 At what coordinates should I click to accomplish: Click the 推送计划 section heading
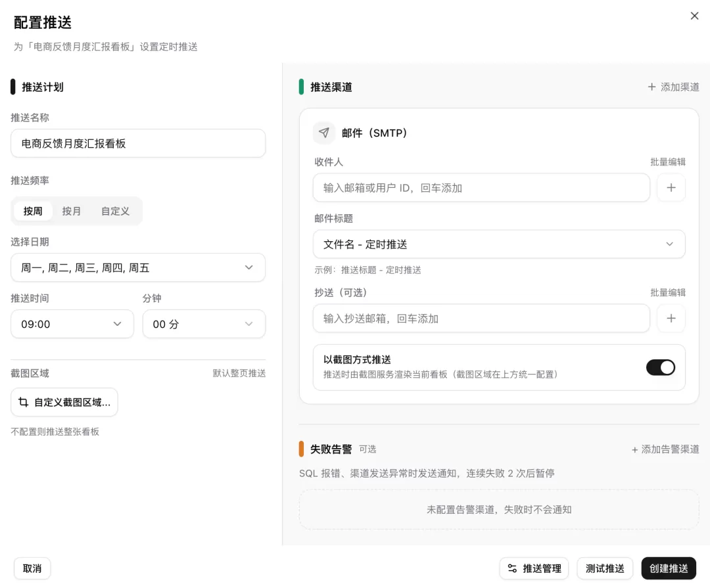(x=43, y=87)
